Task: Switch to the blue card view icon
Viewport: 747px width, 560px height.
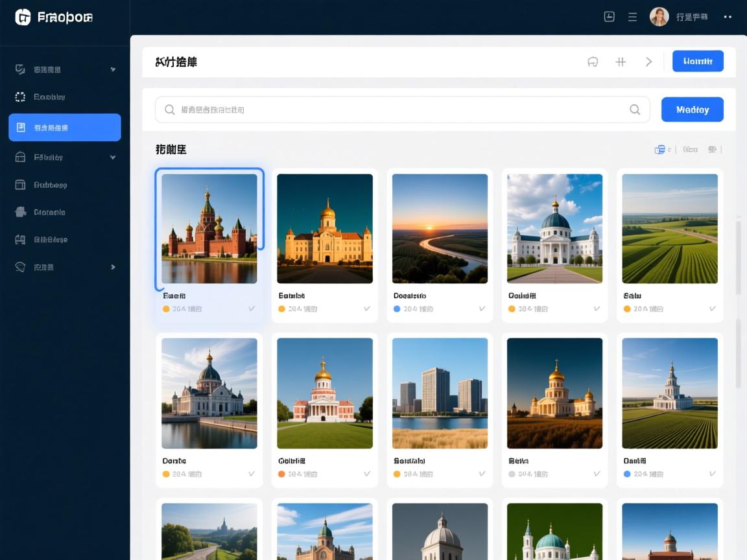Action: click(659, 149)
